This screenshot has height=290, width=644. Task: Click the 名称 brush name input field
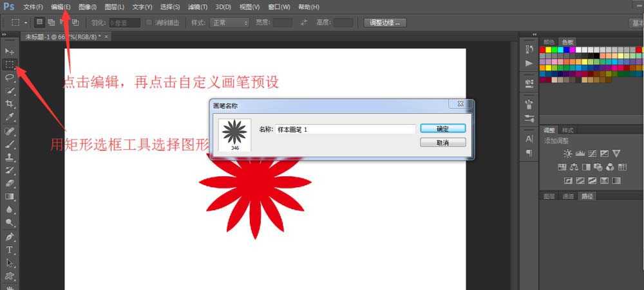[345, 129]
